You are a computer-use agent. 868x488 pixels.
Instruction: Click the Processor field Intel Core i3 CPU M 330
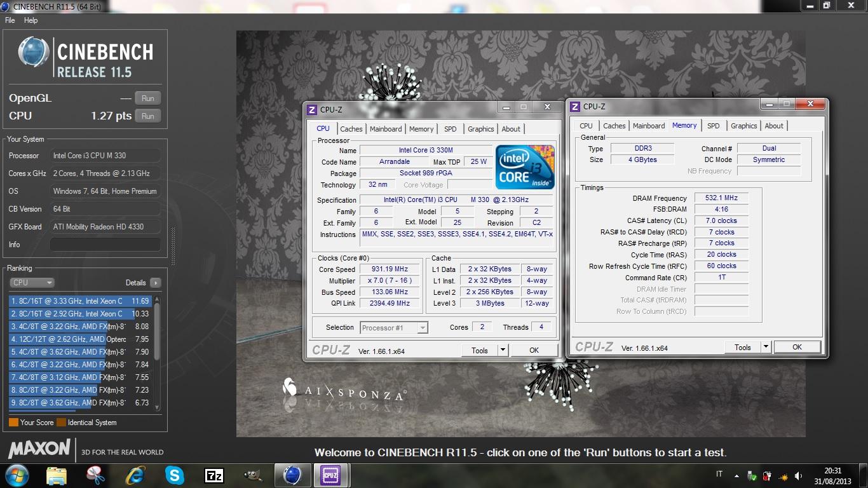[105, 156]
